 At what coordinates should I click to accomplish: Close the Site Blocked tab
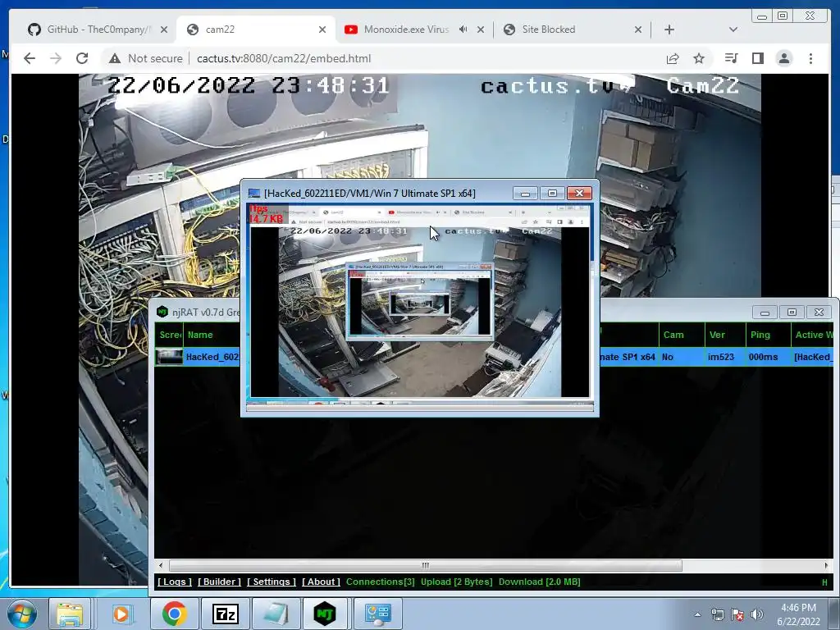[x=637, y=30]
